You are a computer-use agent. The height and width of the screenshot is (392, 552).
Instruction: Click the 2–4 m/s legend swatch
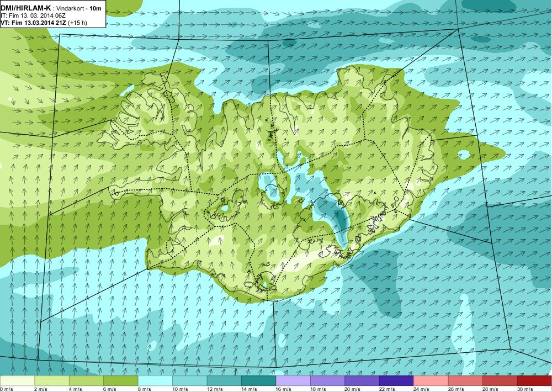click(52, 381)
